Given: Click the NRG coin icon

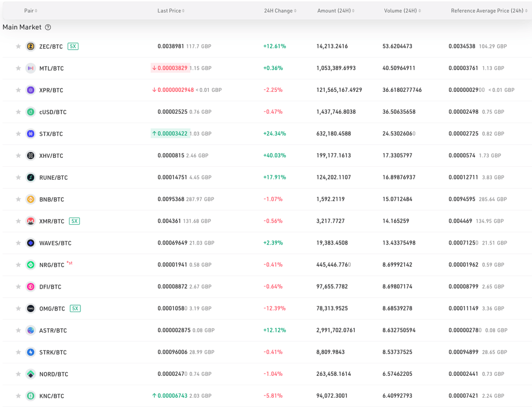Looking at the screenshot, I should (31, 265).
